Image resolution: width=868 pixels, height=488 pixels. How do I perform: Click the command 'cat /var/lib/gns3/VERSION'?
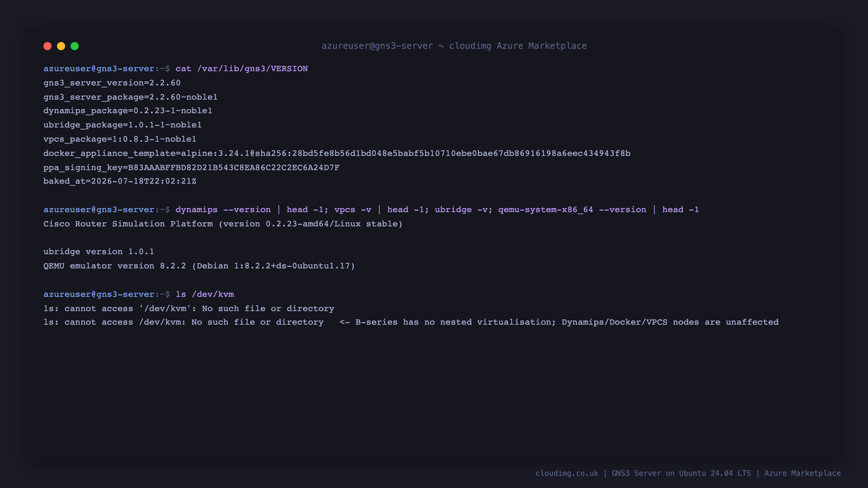(x=241, y=68)
